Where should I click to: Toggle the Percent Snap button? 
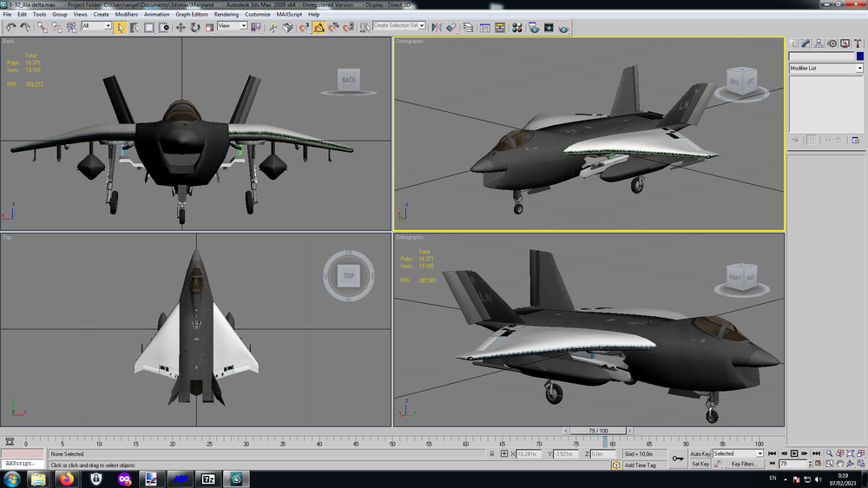click(x=334, y=27)
